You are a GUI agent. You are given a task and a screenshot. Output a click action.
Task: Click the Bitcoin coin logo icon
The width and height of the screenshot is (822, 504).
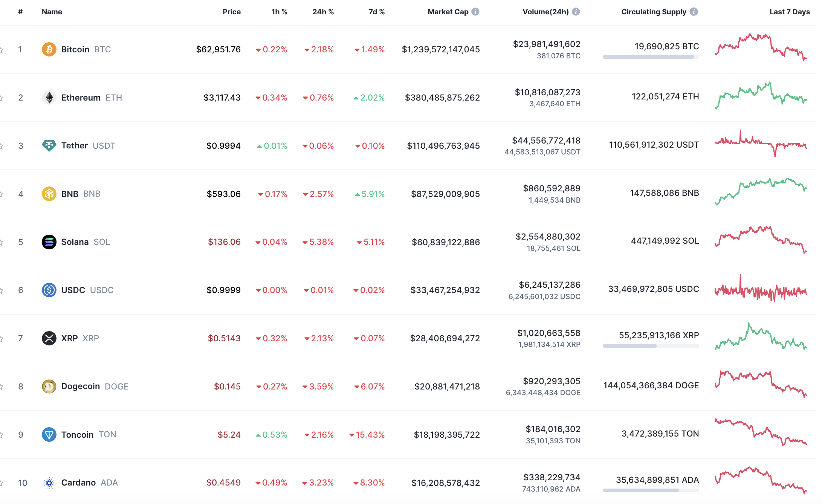[x=49, y=49]
